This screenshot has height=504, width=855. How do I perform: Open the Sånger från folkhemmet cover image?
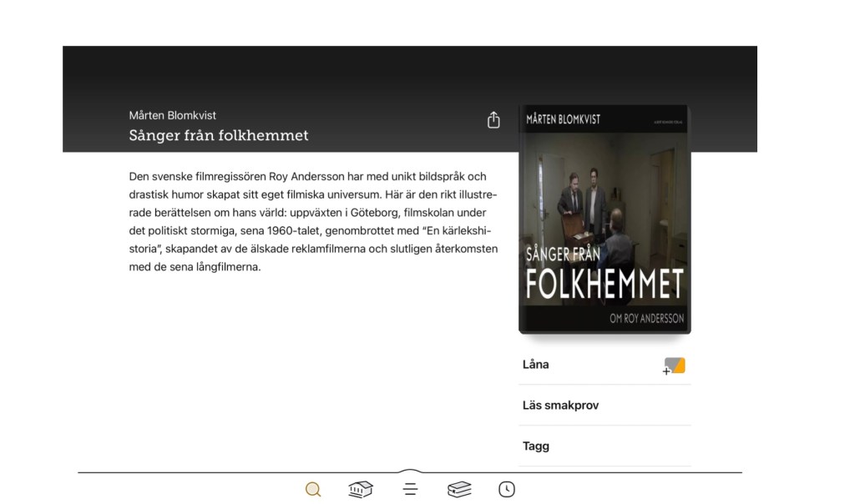coord(605,219)
